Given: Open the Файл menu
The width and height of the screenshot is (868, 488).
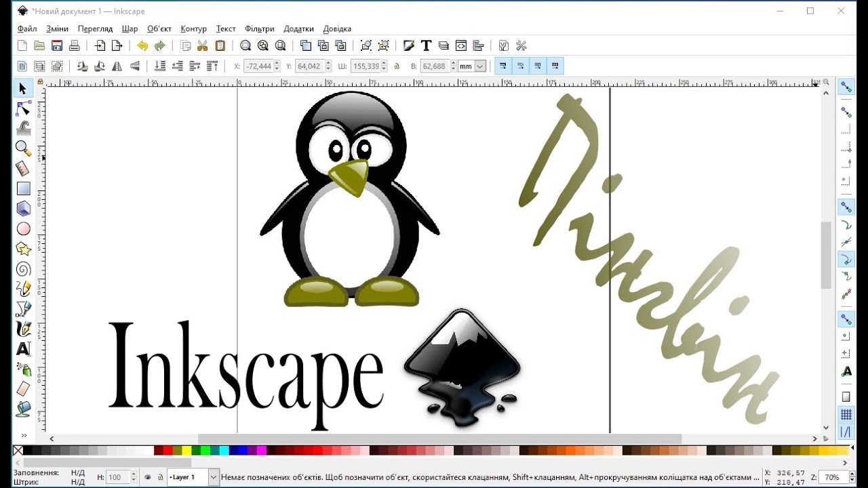Looking at the screenshot, I should tap(27, 28).
